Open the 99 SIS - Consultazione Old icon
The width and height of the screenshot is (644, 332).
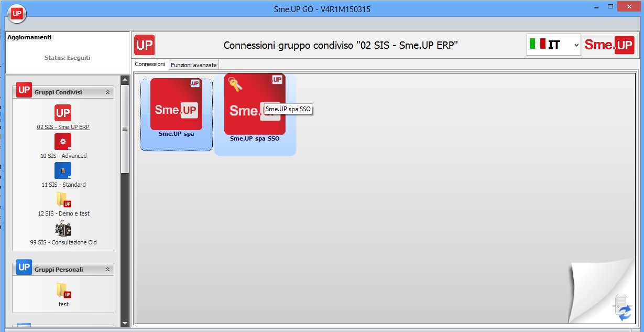(63, 229)
